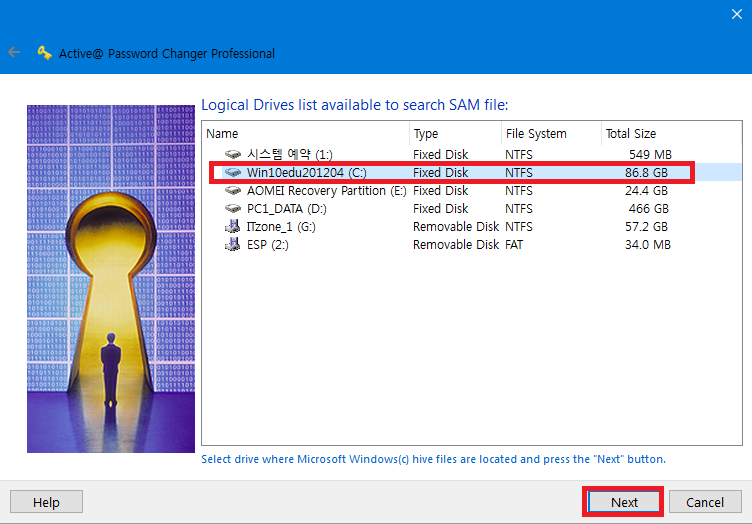Select the AOMEI Recovery Partition (E:) drive name

click(327, 191)
